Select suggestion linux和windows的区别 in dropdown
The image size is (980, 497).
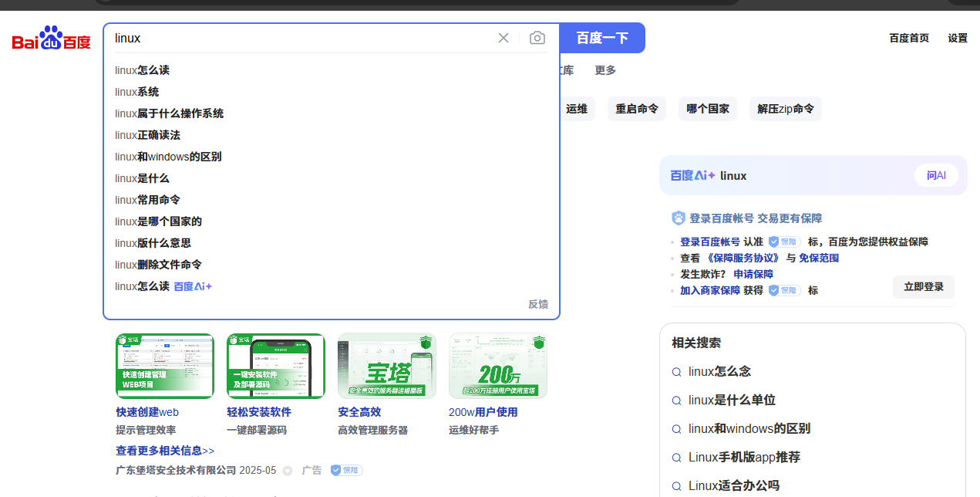(x=168, y=157)
